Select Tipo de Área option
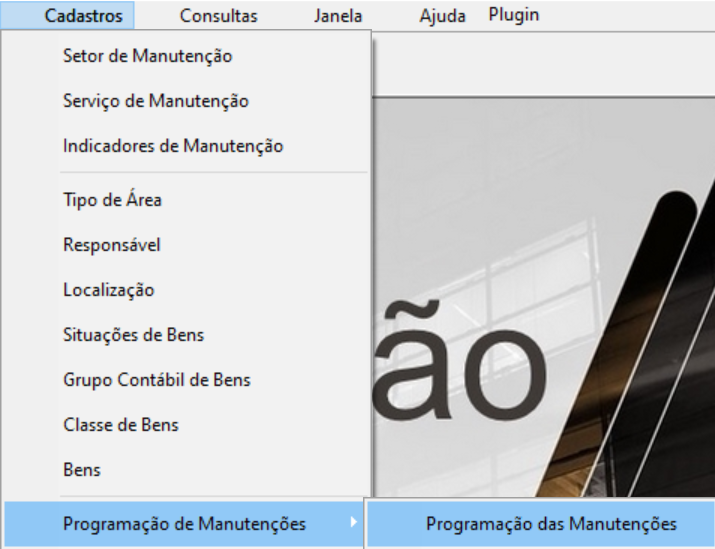Screen dimensions: 715x549 tap(186, 200)
